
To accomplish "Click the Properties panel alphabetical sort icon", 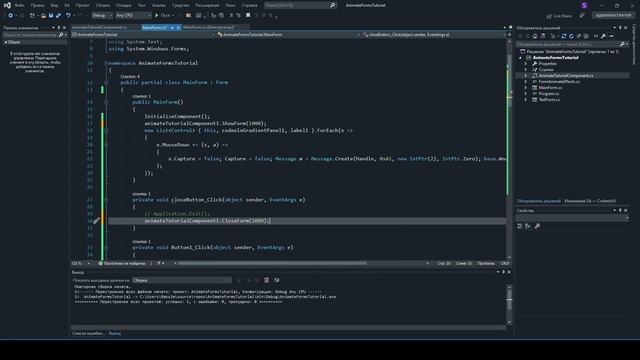I will (528, 226).
